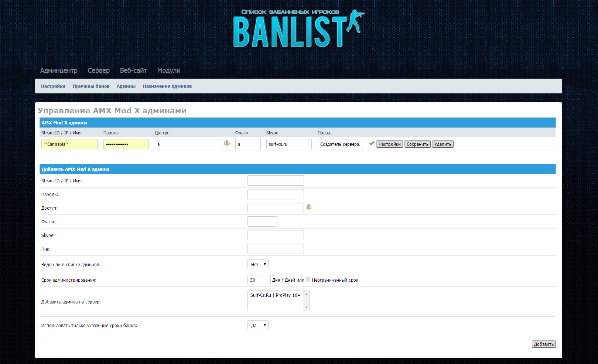Click the green checkmark icon in ^Cannabis^ row

click(x=372, y=143)
